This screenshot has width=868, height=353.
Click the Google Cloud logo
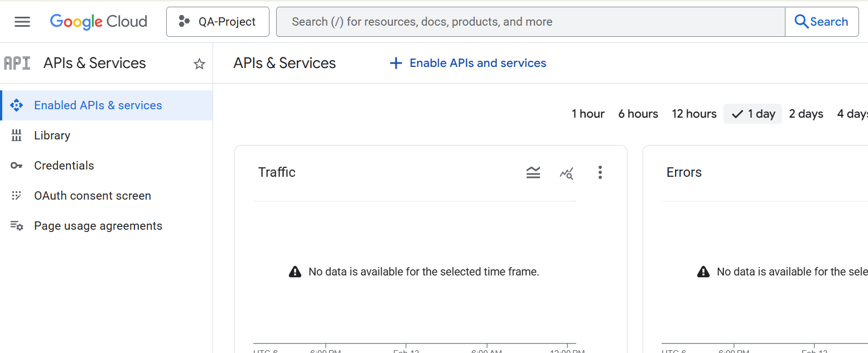point(98,22)
